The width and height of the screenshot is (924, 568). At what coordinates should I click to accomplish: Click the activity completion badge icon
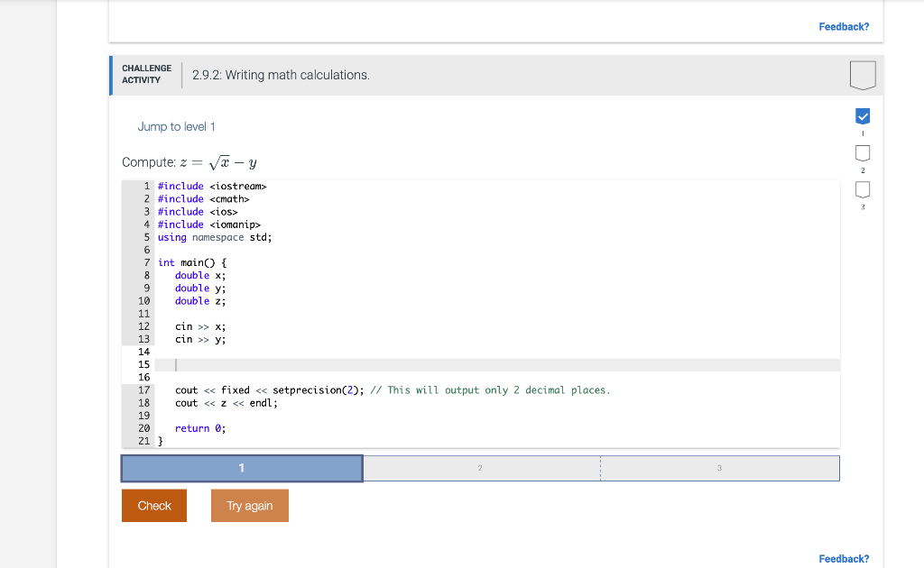863,75
